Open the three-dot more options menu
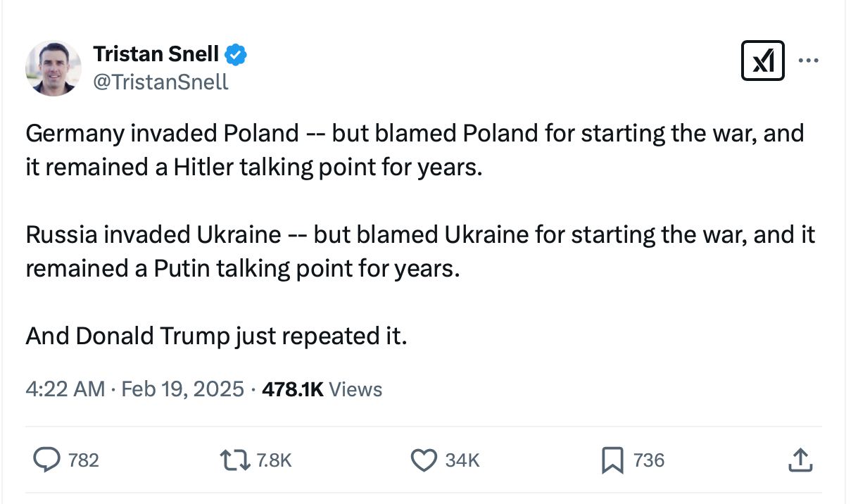This screenshot has height=504, width=858. pos(808,61)
